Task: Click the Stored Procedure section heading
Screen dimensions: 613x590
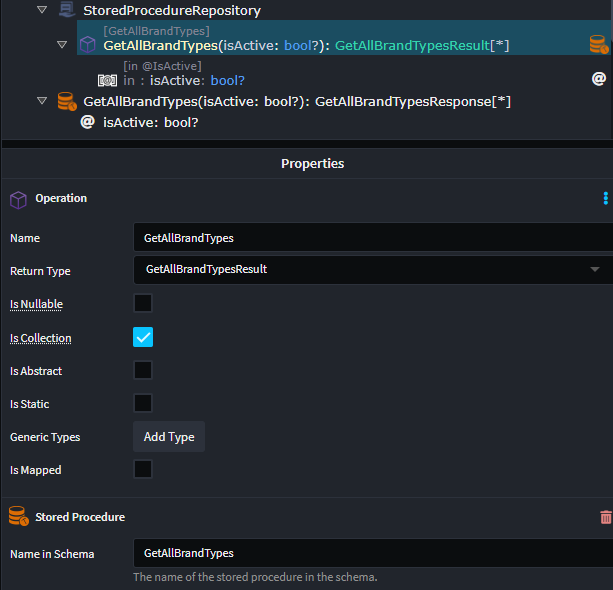Action: point(80,517)
